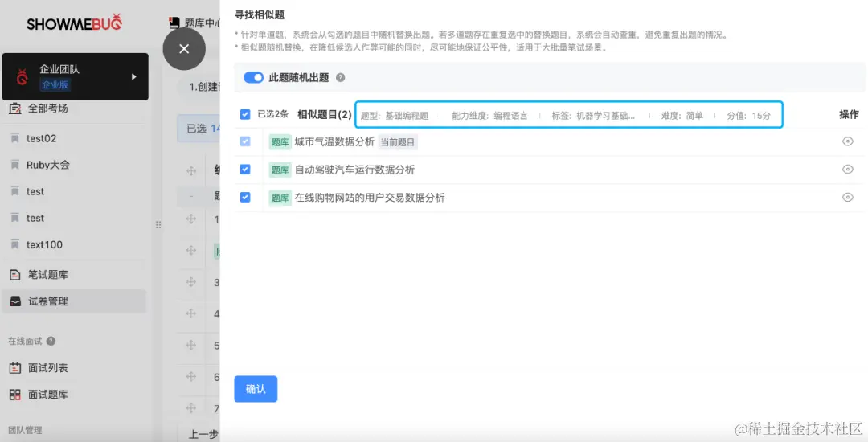Click the 企业版 badge
This screenshot has height=442, width=868.
tap(55, 84)
